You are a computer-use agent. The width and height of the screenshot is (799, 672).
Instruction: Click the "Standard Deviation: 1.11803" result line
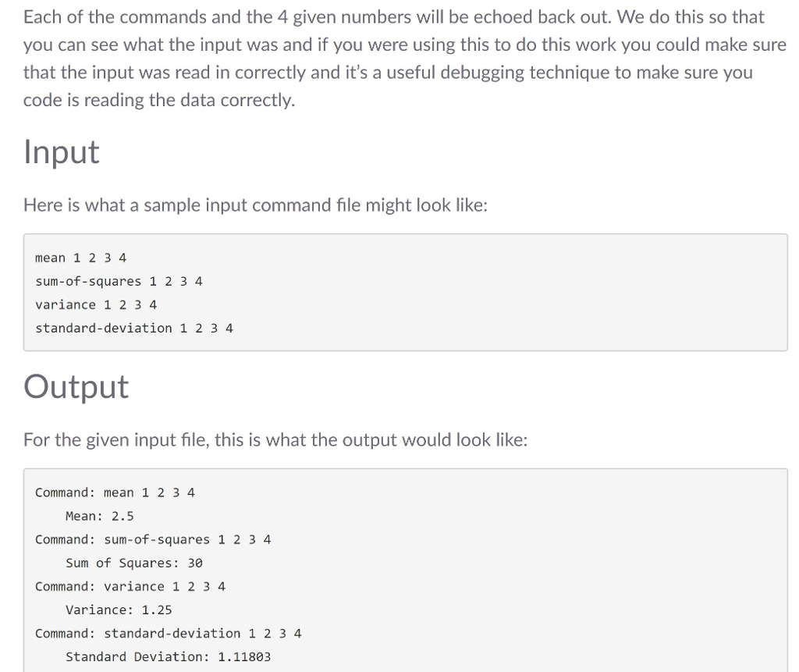(168, 656)
